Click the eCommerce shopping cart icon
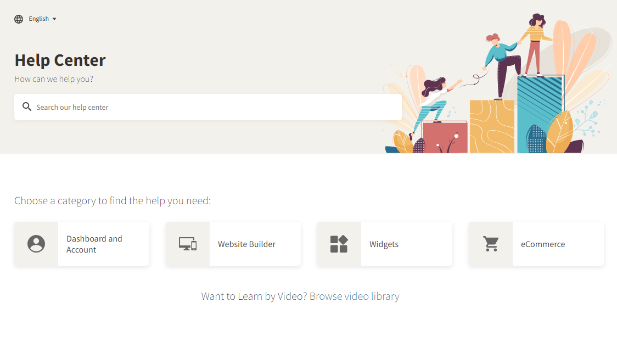Viewport: 617px width, 364px height. (491, 244)
